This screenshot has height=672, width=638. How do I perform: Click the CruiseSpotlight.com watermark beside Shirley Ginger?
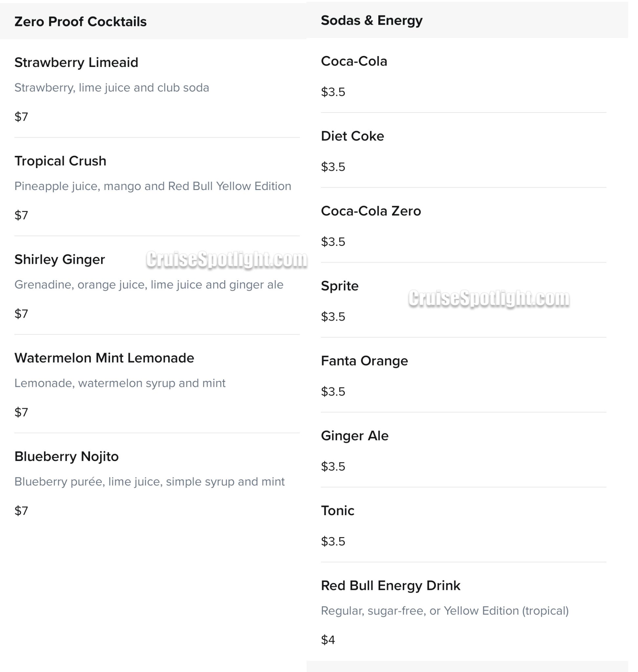pyautogui.click(x=227, y=260)
